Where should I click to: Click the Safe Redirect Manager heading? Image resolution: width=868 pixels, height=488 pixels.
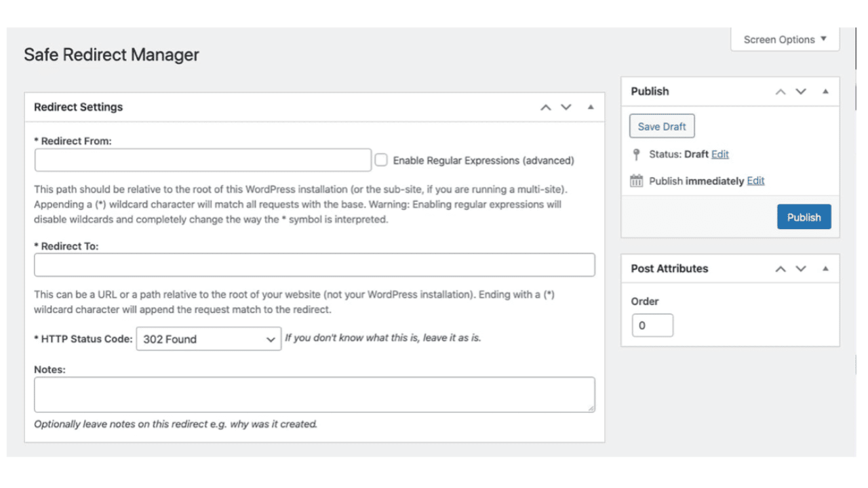pos(111,55)
